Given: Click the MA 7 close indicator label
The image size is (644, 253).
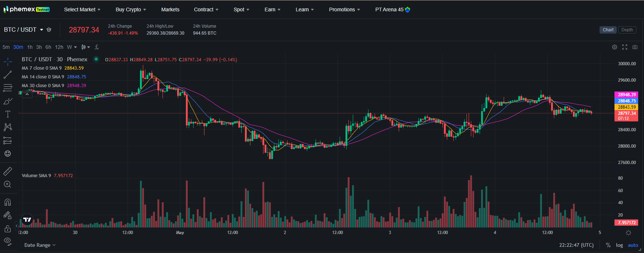Looking at the screenshot, I should click(42, 68).
